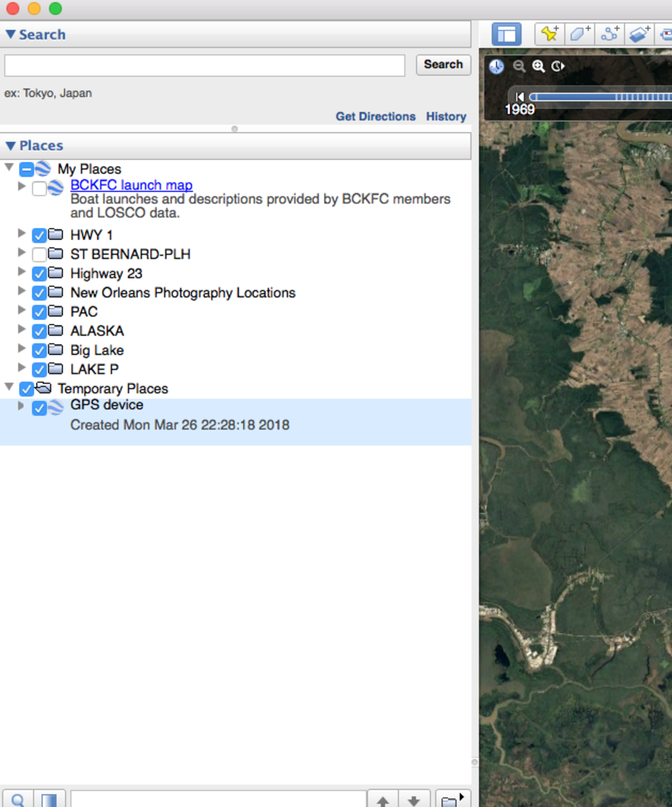Add a polygon from the toolbar
672x807 pixels.
pos(579,34)
